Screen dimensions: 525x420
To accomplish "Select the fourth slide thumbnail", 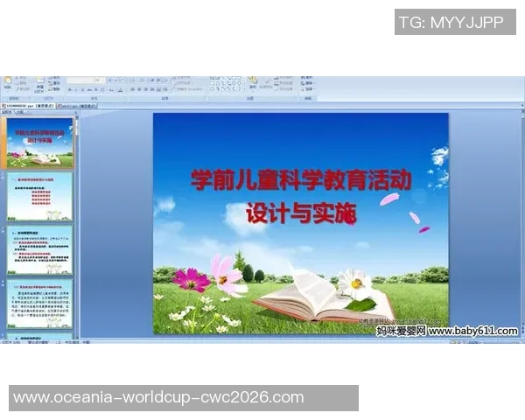I will [40, 304].
